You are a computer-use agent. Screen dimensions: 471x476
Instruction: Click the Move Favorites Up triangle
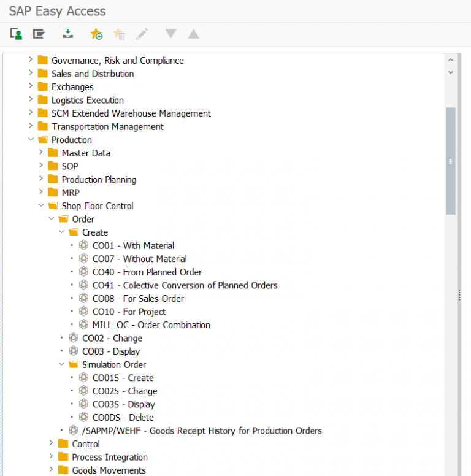[x=193, y=34]
